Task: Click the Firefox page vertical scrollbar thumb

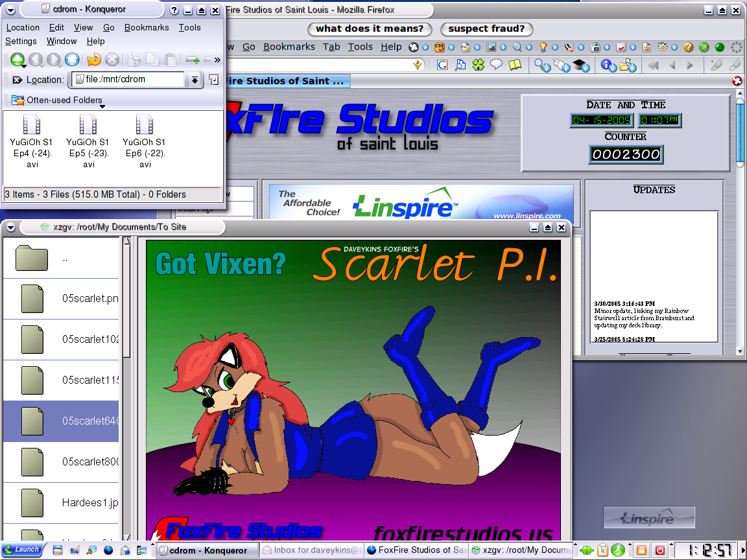Action: tap(740, 134)
